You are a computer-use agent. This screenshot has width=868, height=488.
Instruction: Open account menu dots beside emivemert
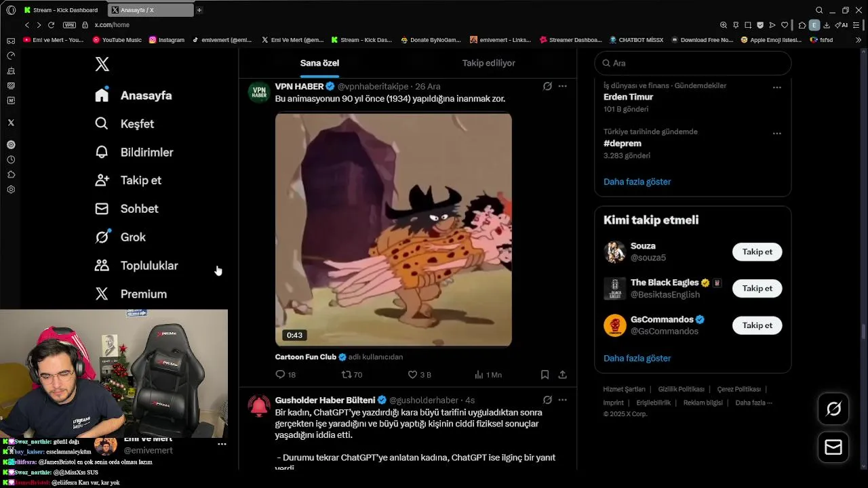(x=222, y=445)
